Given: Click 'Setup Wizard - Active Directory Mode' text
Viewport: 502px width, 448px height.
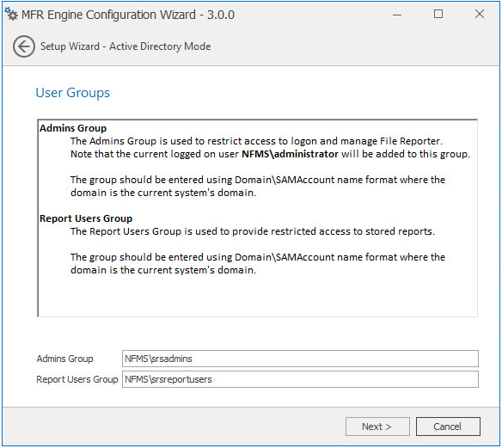Looking at the screenshot, I should pyautogui.click(x=125, y=46).
